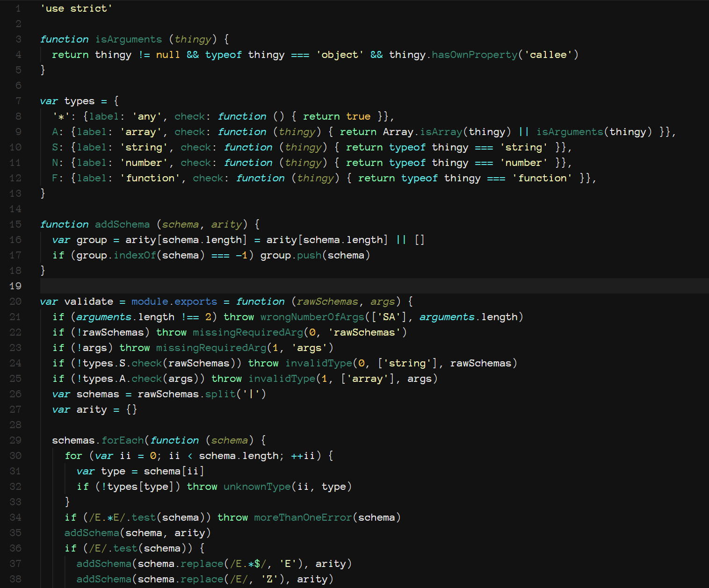The height and width of the screenshot is (588, 709).
Task: Click the 'use strict' string on line 1
Action: (x=76, y=8)
